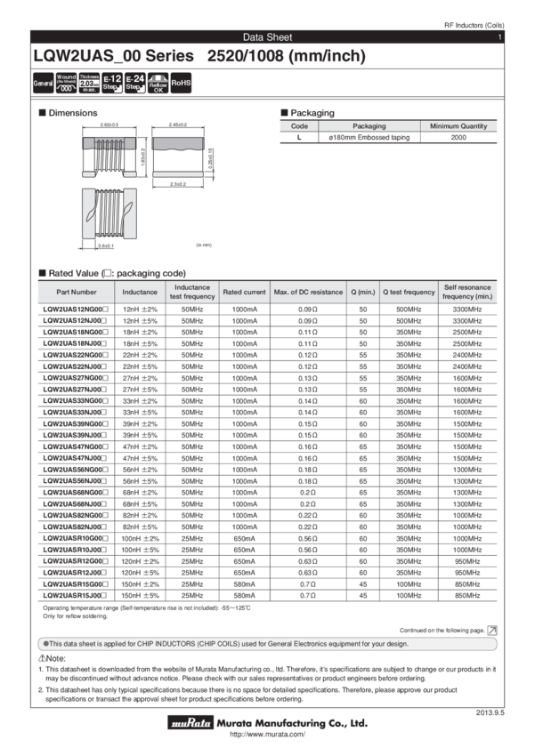Click the Minimum Quantity header in Packaging table
The width and height of the screenshot is (535, 756).
pyautogui.click(x=458, y=125)
